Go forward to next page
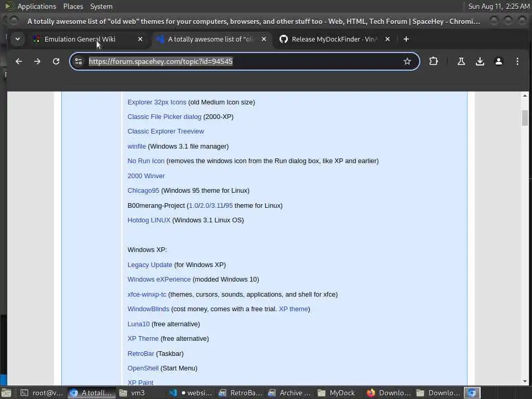This screenshot has width=532, height=399. pyautogui.click(x=37, y=61)
